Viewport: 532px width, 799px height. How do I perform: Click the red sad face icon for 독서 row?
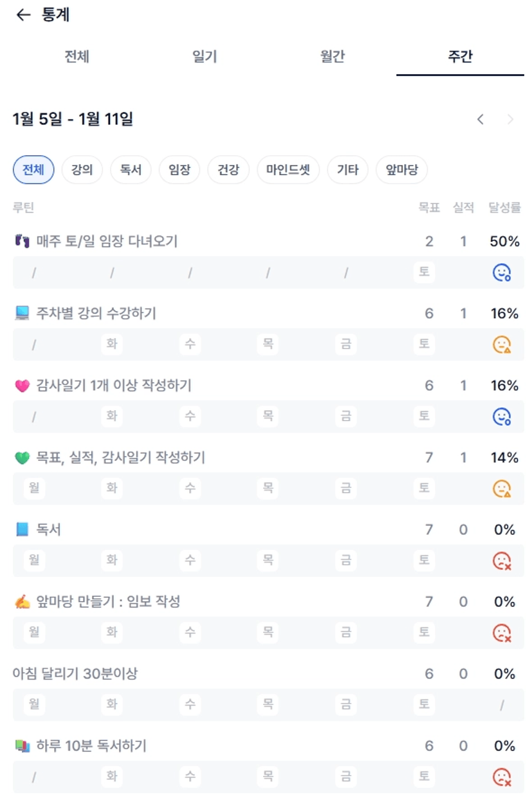pos(501,561)
